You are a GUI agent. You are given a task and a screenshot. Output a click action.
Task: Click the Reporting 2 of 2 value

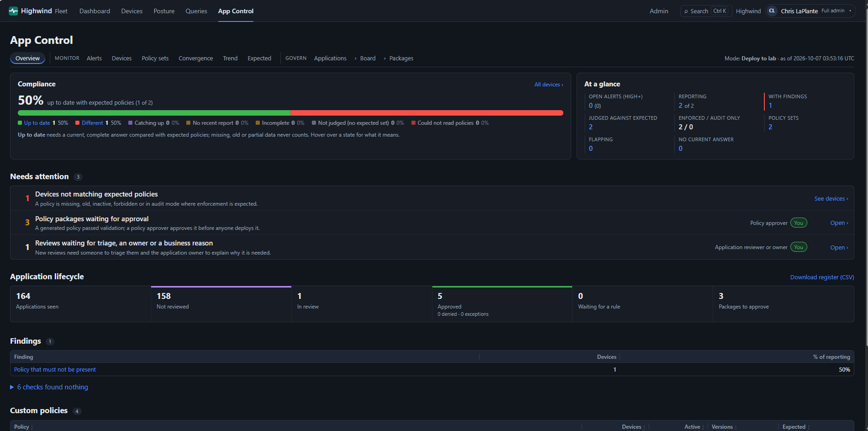click(686, 106)
